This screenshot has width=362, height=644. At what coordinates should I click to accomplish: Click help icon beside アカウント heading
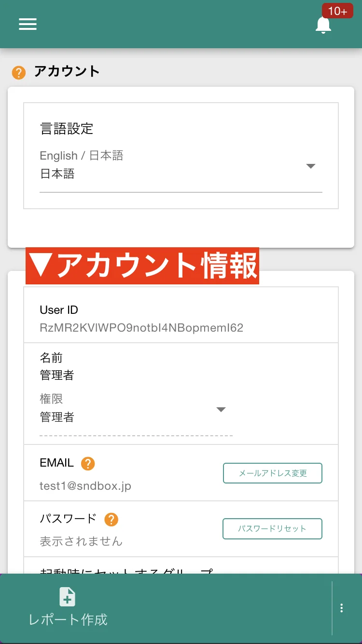19,73
